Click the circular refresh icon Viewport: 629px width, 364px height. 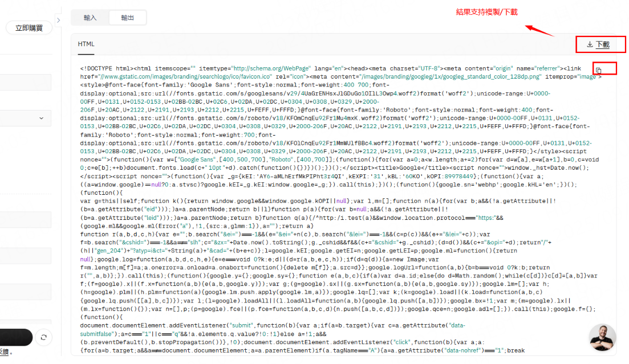[x=43, y=337]
